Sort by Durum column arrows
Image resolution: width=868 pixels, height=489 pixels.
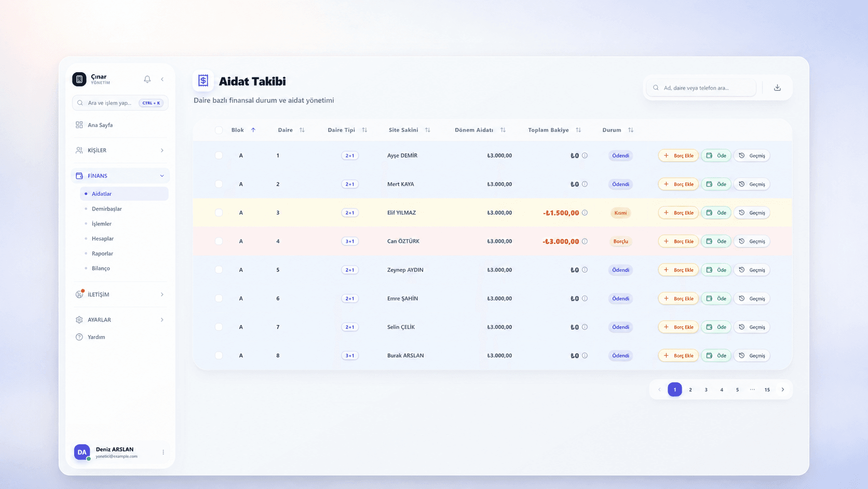coord(631,130)
